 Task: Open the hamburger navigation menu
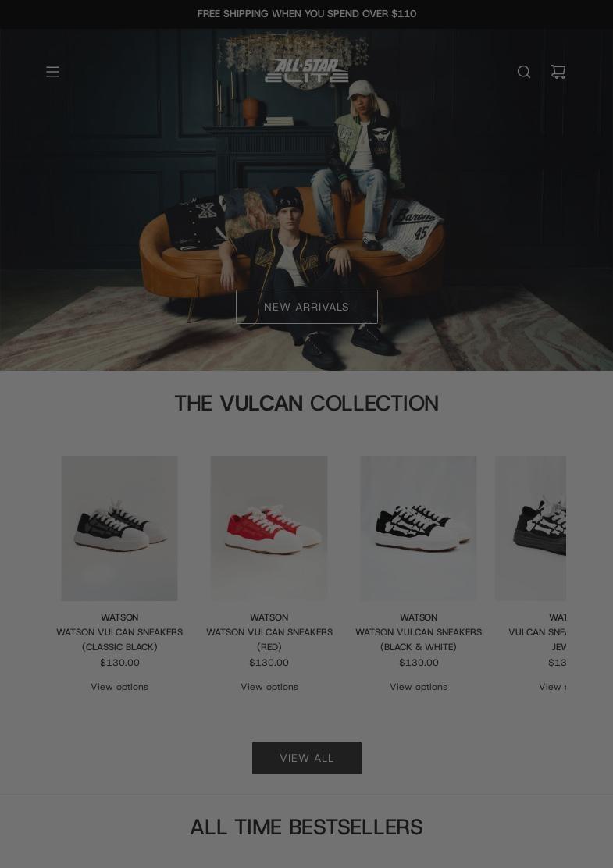[52, 71]
